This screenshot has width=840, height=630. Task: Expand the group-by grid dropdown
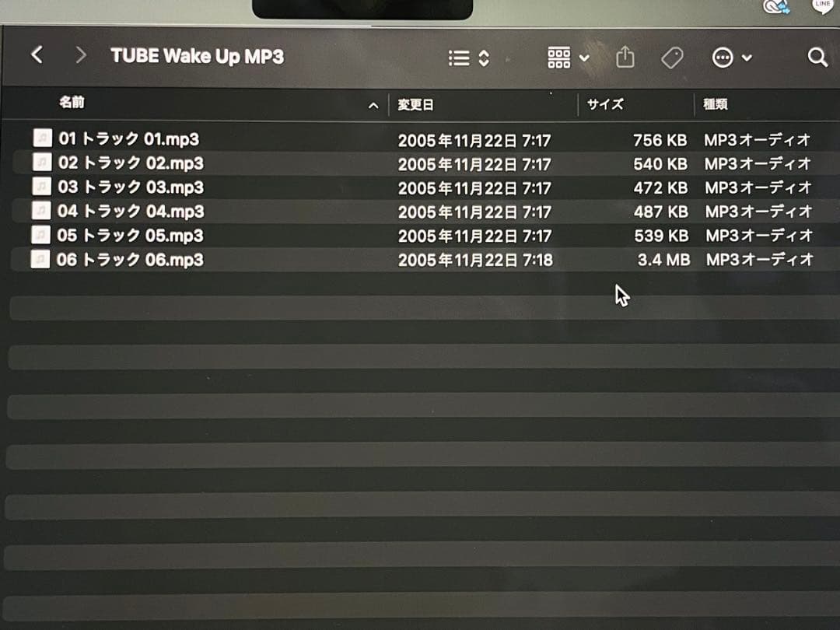[568, 58]
